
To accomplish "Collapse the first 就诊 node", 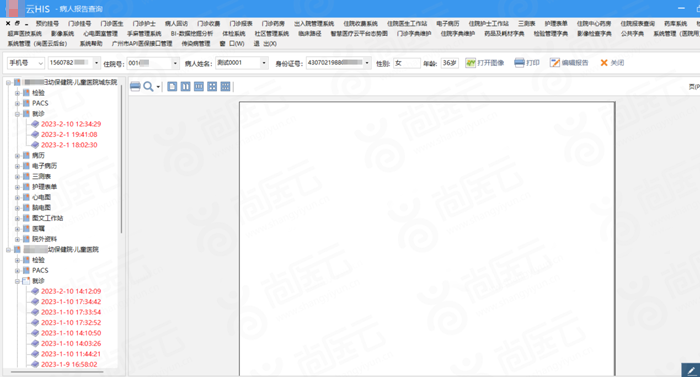I will (17, 114).
